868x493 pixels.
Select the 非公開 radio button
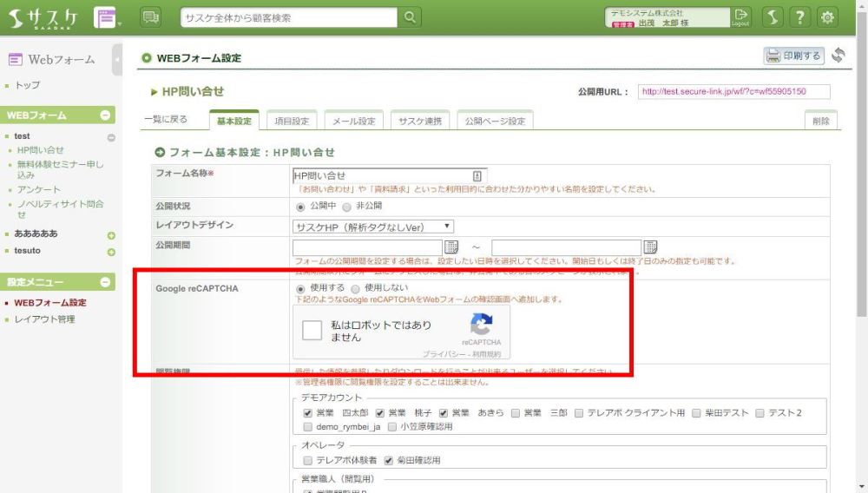[346, 207]
